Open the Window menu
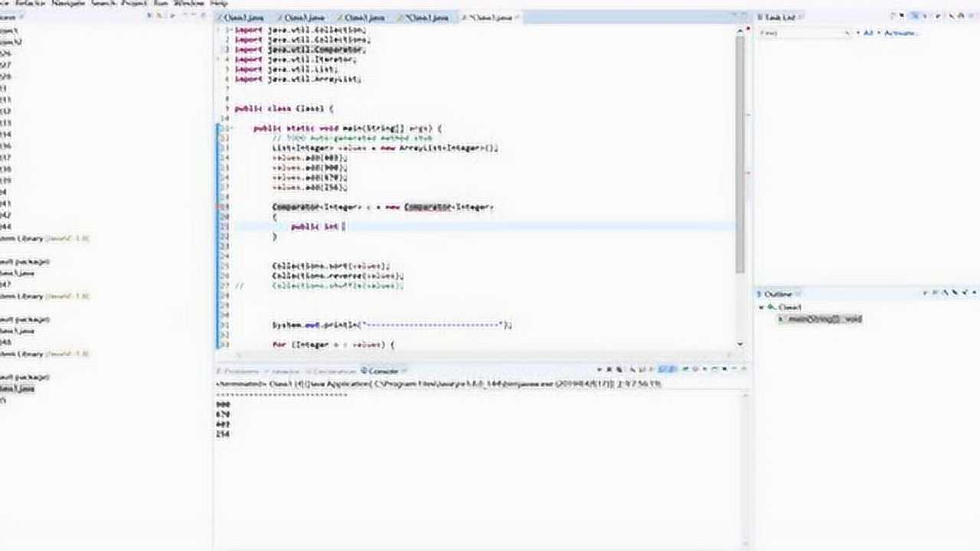 click(x=188, y=4)
